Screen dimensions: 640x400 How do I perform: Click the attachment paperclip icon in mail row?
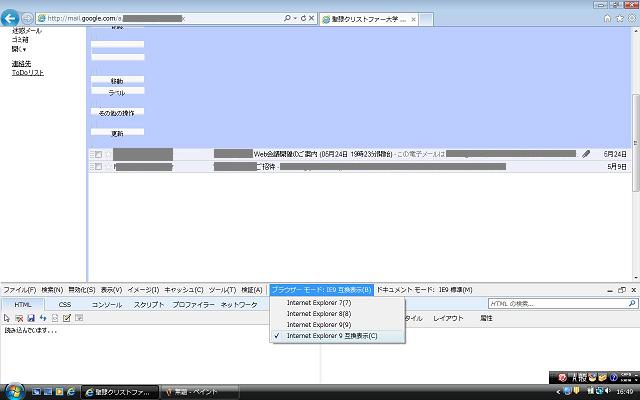coord(586,154)
